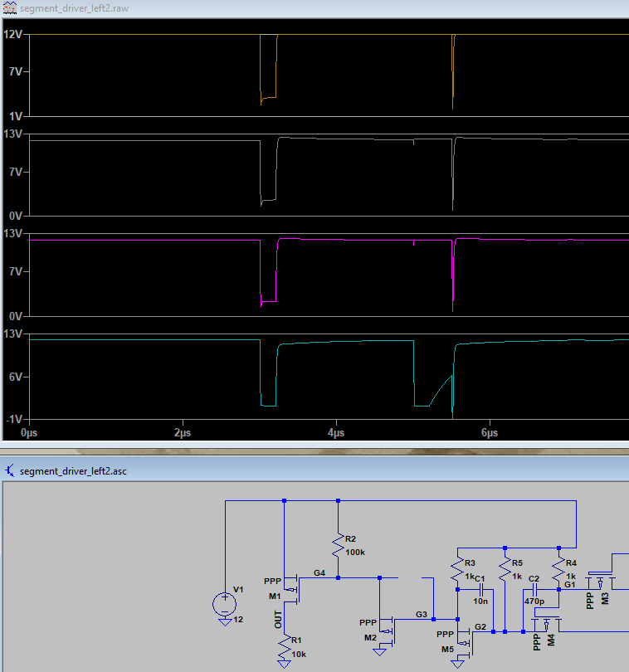Screen dimensions: 629x672
Task: Click the 6µs time axis label
Action: [490, 433]
